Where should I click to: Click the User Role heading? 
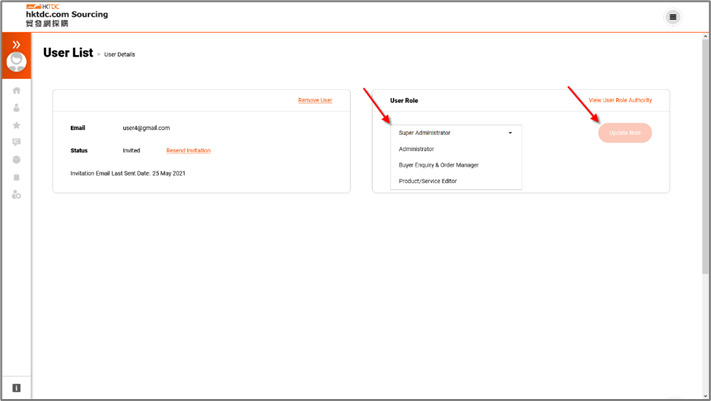click(404, 101)
